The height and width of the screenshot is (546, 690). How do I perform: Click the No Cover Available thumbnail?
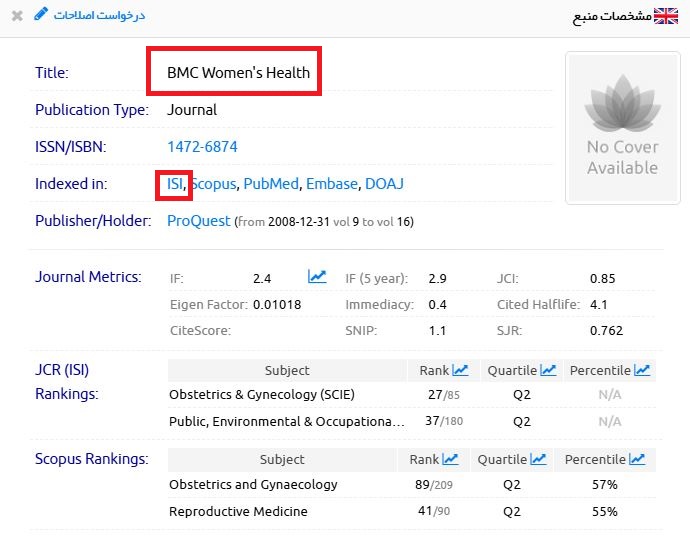coord(621,128)
